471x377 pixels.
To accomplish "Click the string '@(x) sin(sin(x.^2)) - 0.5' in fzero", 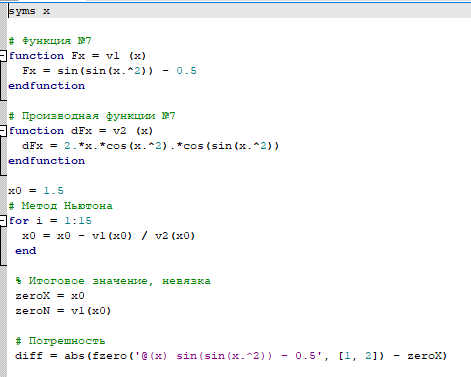I will click(228, 356).
